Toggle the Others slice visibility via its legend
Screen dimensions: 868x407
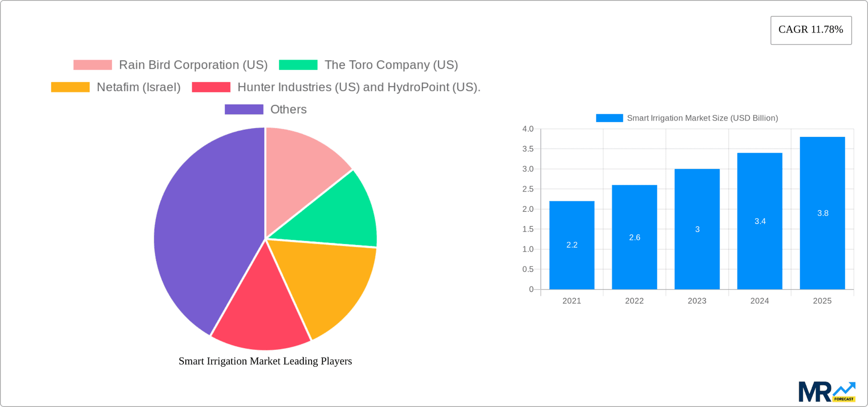tap(244, 109)
